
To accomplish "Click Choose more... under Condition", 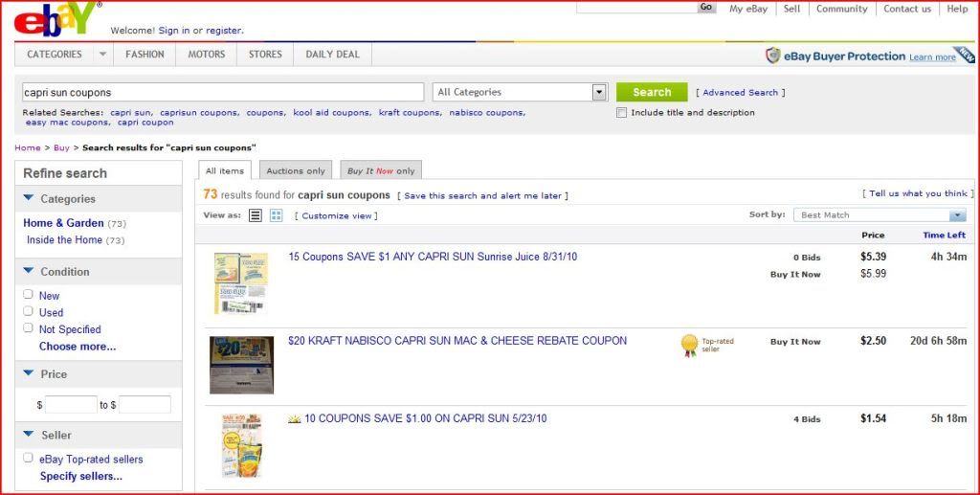I will pyautogui.click(x=78, y=347).
